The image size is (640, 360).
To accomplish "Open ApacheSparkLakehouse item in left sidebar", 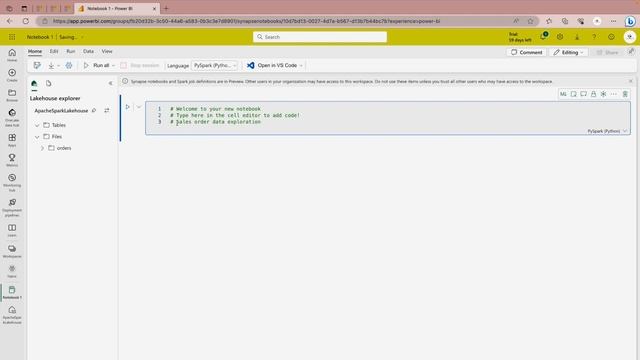I will click(x=12, y=315).
